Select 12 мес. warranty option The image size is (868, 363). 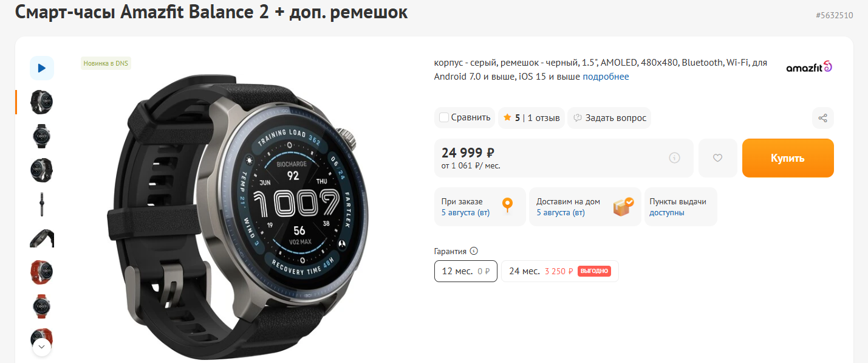pos(466,271)
